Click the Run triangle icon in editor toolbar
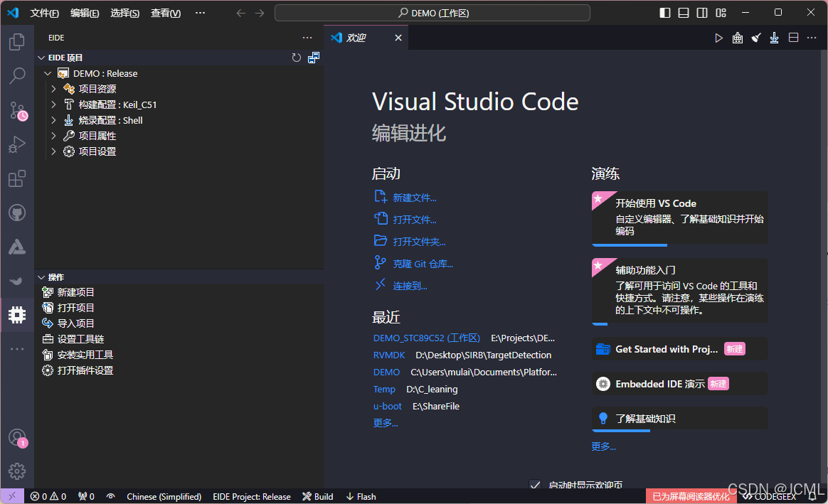Viewport: 828px width, 504px height. (x=718, y=38)
